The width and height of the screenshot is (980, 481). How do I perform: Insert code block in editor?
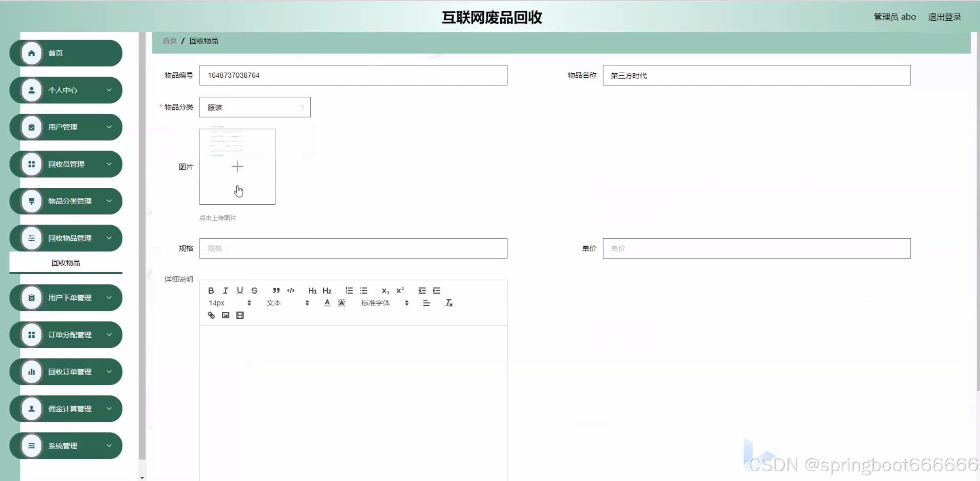291,290
